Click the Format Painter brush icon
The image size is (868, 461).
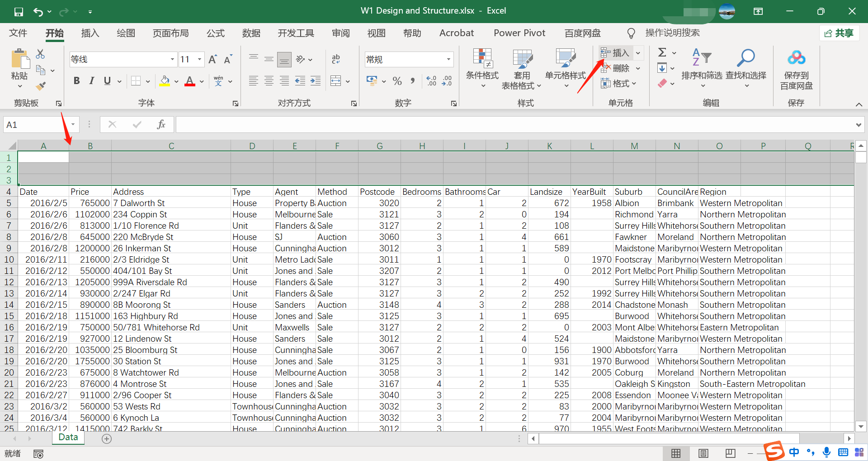(x=41, y=86)
